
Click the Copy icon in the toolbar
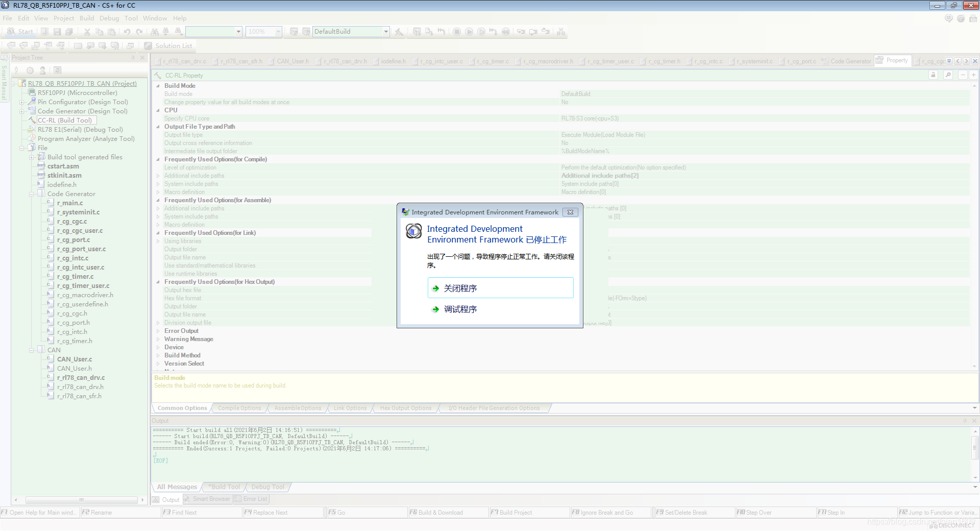pyautogui.click(x=100, y=32)
